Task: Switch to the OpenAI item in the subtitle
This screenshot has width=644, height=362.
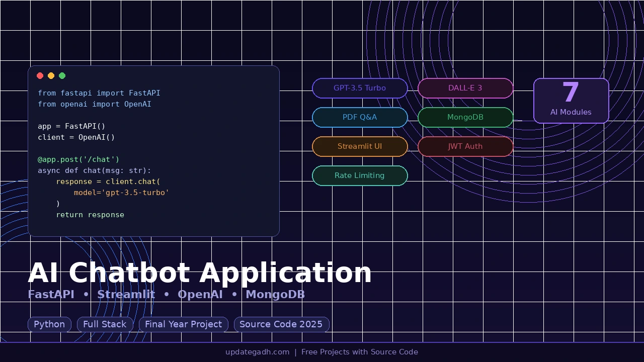Action: (200, 295)
